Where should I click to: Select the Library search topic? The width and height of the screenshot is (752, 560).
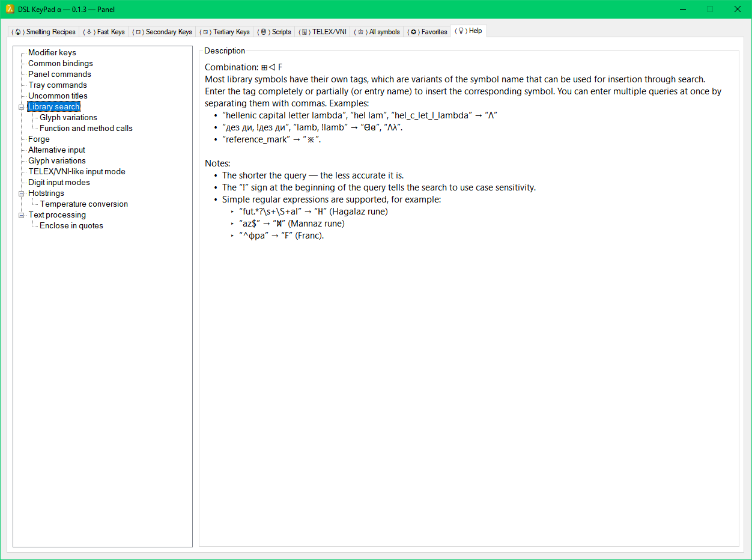pos(53,107)
